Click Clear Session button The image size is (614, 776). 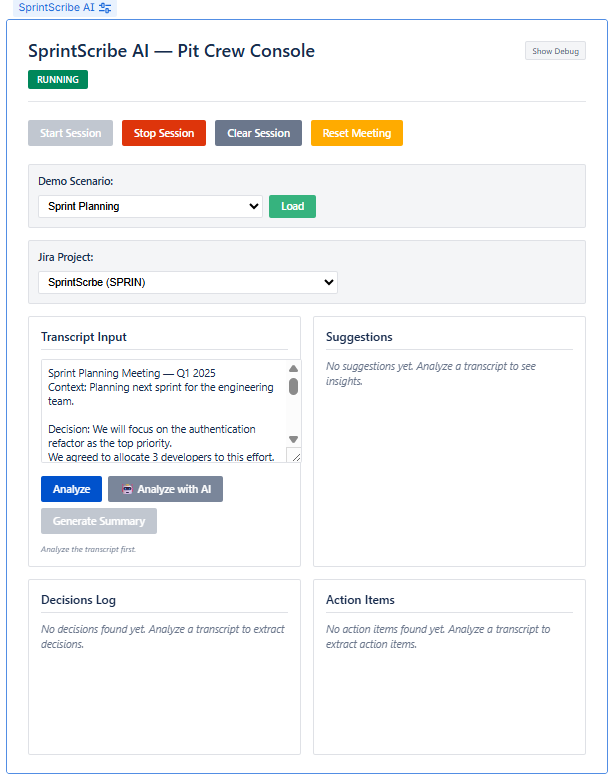point(258,133)
